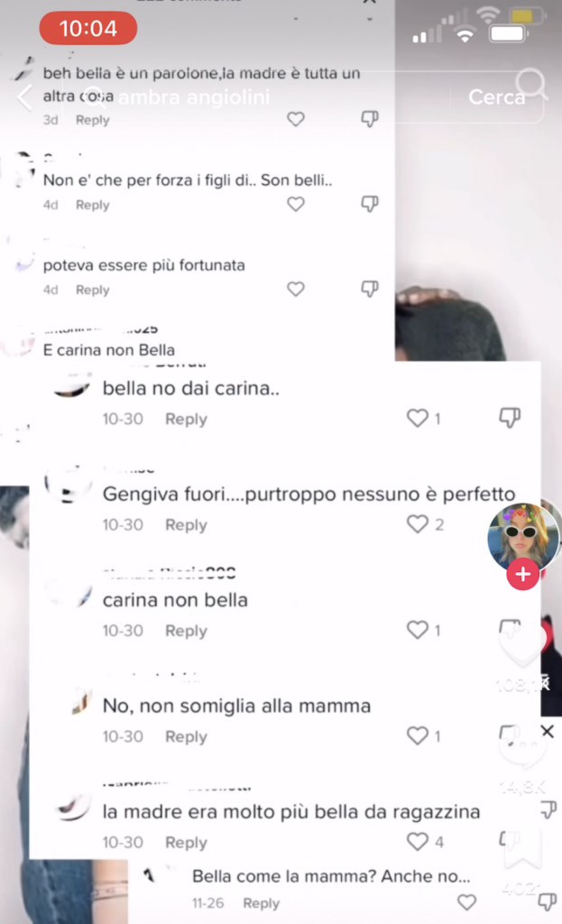Image resolution: width=562 pixels, height=924 pixels.
Task: Follow creator with the red plus button
Action: click(522, 574)
